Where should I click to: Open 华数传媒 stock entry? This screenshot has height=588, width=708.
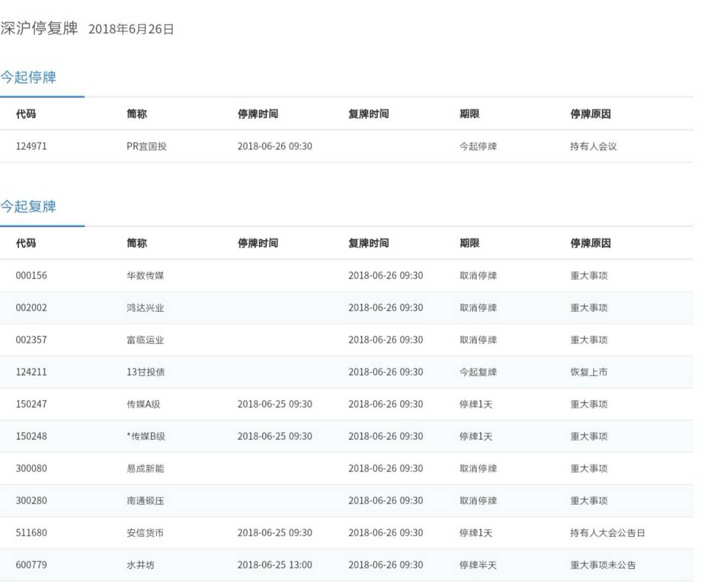click(145, 275)
